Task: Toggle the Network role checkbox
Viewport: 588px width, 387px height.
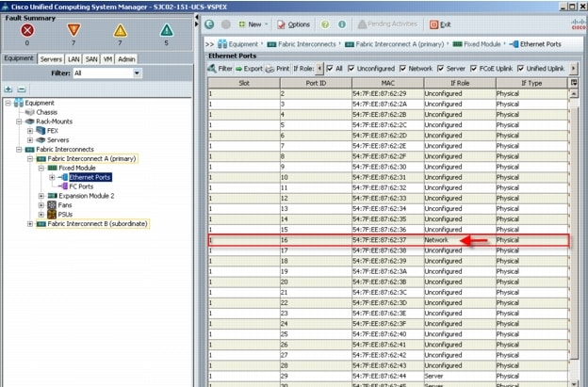Action: click(402, 69)
